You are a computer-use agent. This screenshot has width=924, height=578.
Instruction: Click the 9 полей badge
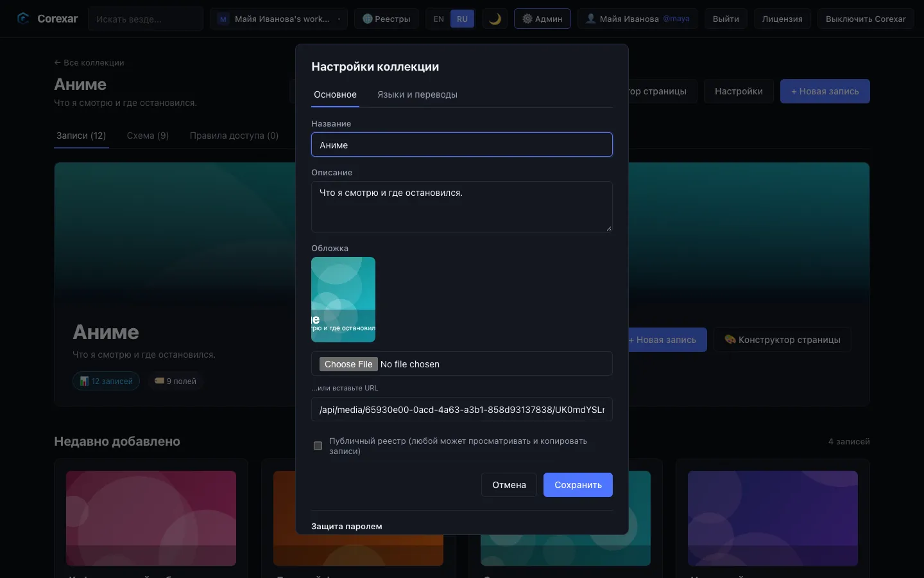pyautogui.click(x=175, y=381)
